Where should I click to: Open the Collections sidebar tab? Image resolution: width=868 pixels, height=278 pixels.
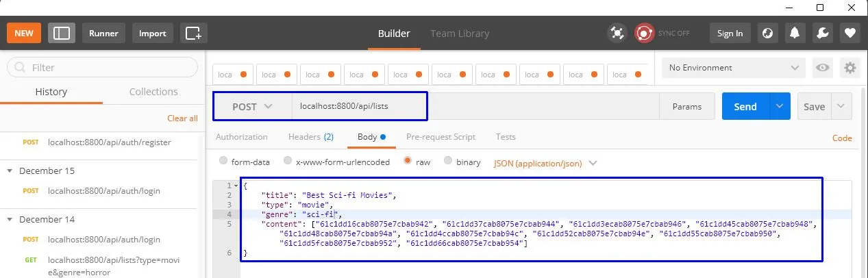pos(153,92)
